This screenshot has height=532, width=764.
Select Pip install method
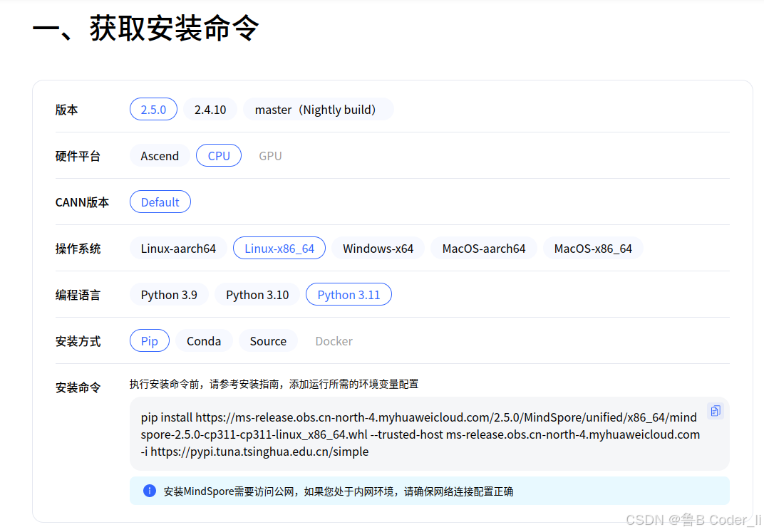[x=150, y=340]
